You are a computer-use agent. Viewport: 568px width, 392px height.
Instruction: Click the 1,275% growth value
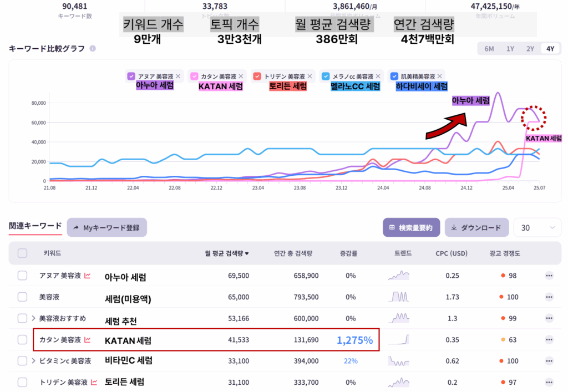point(354,340)
